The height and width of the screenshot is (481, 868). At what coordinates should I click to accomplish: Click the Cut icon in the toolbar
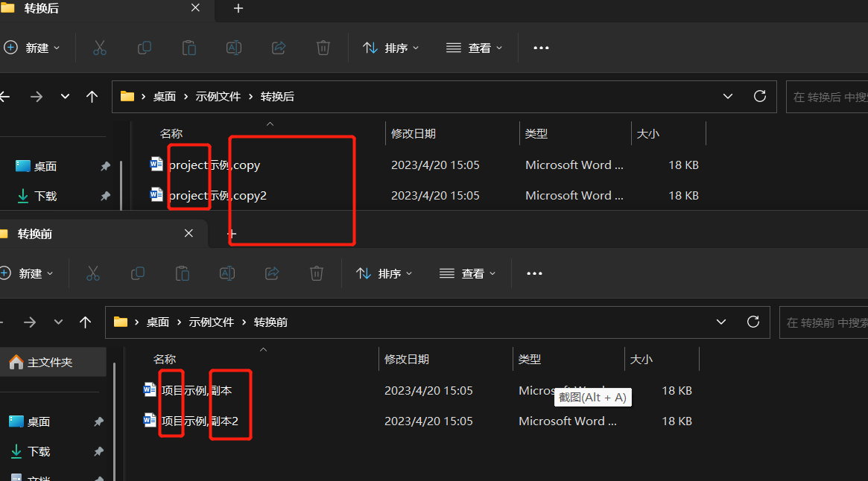[99, 48]
